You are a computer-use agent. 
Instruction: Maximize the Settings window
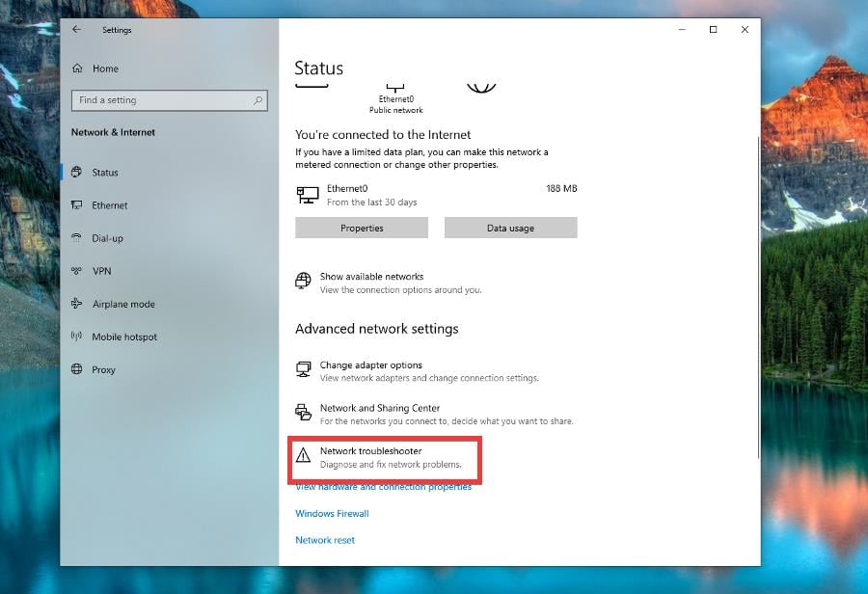(x=713, y=29)
